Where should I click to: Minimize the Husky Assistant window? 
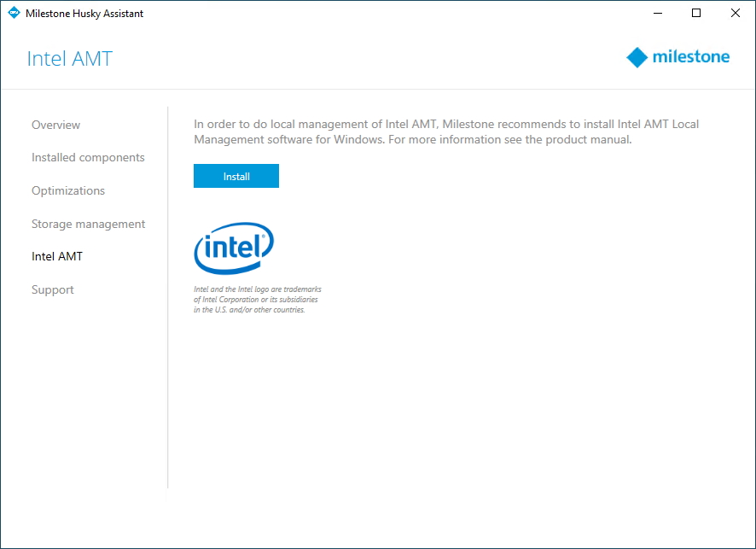click(657, 14)
